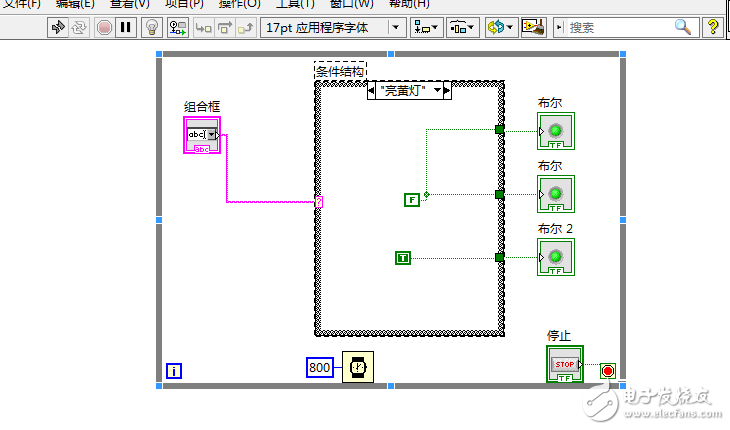
Task: Select the 800 numeric constant
Action: coord(320,367)
